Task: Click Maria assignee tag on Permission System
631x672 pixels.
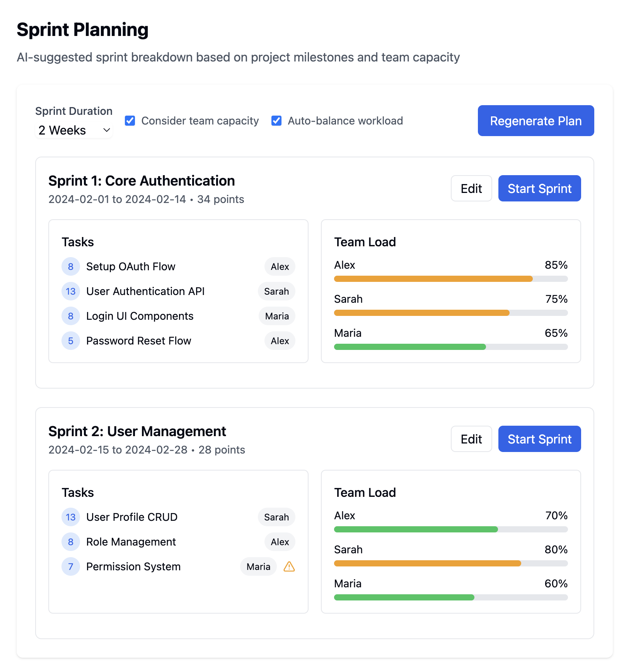Action: click(258, 566)
